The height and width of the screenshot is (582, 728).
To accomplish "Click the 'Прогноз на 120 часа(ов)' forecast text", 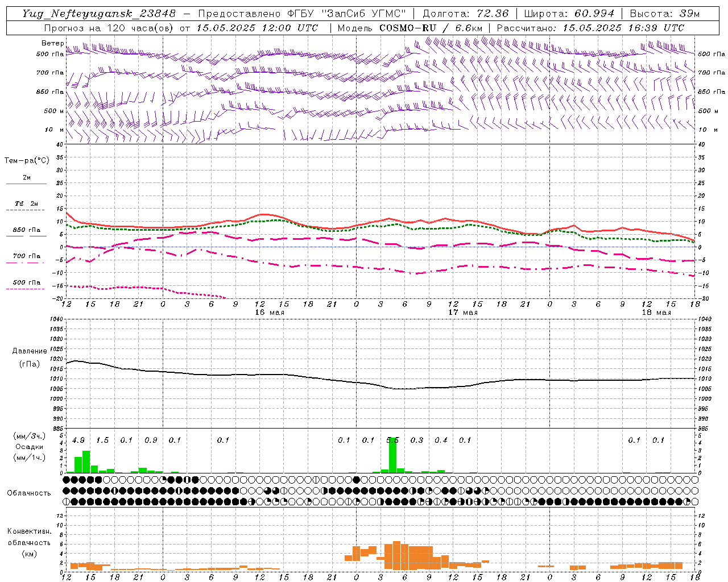I will (x=109, y=28).
